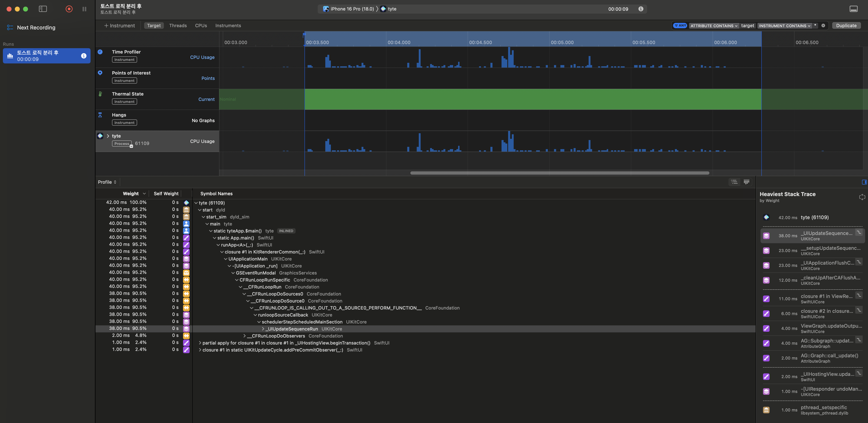The width and height of the screenshot is (868, 423).
Task: Click the red Record button
Action: coord(69,9)
